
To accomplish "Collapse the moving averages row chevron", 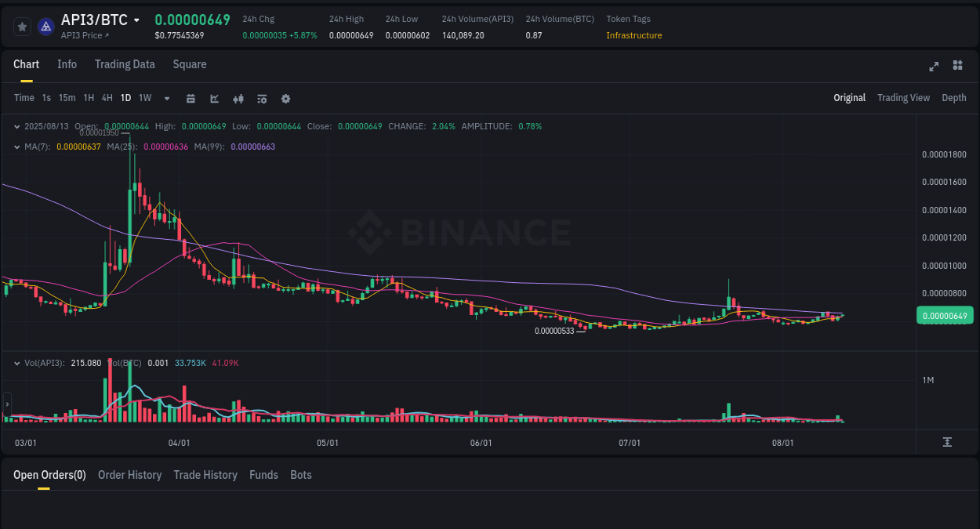I will (17, 146).
